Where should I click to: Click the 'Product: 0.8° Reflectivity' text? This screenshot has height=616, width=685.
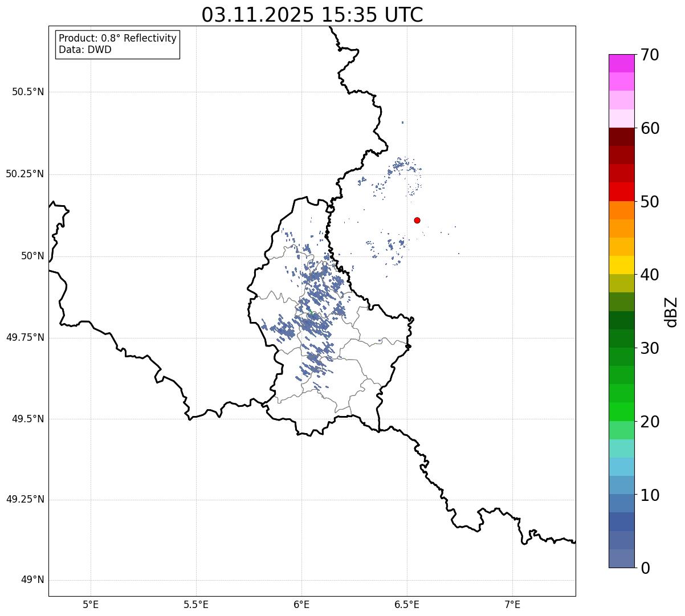click(118, 38)
